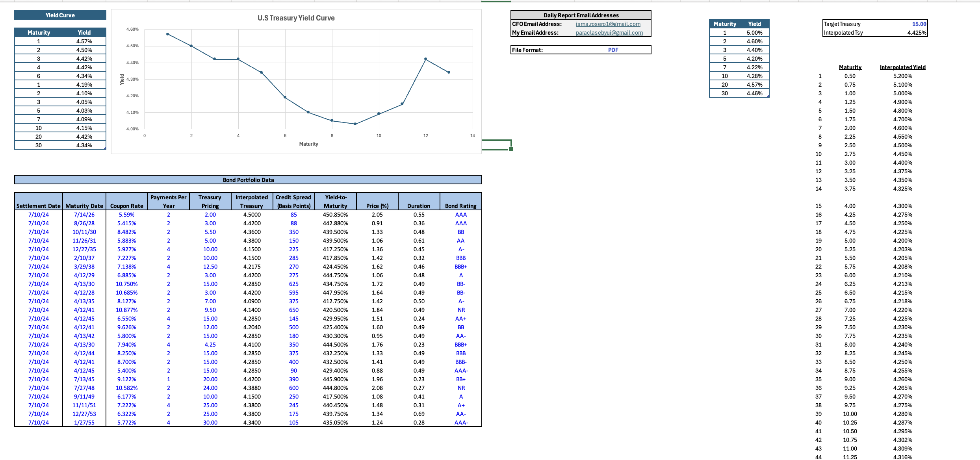Click the paraclasebyui@gmail.com email link
This screenshot has width=980, height=460.
point(609,33)
